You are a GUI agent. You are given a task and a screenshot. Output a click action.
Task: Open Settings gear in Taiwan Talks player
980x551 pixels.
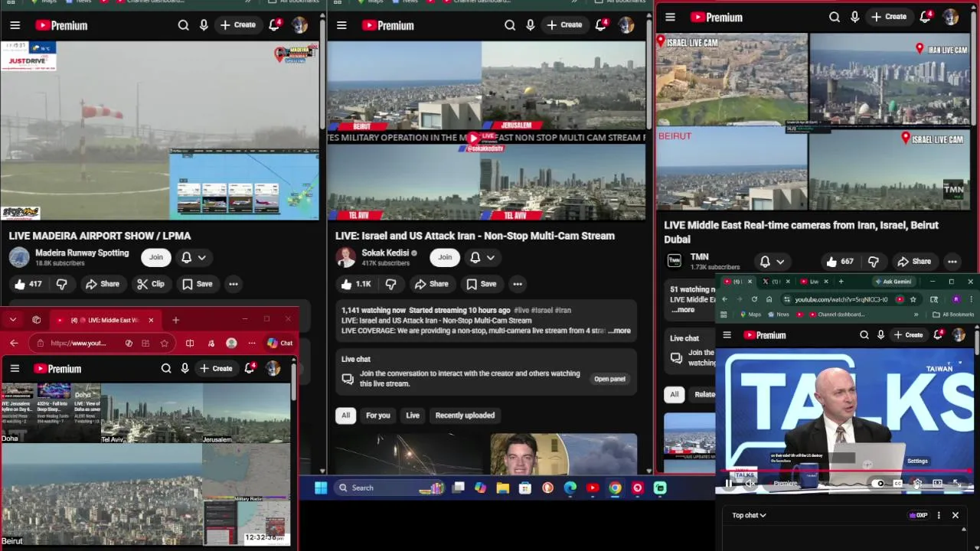pyautogui.click(x=917, y=483)
